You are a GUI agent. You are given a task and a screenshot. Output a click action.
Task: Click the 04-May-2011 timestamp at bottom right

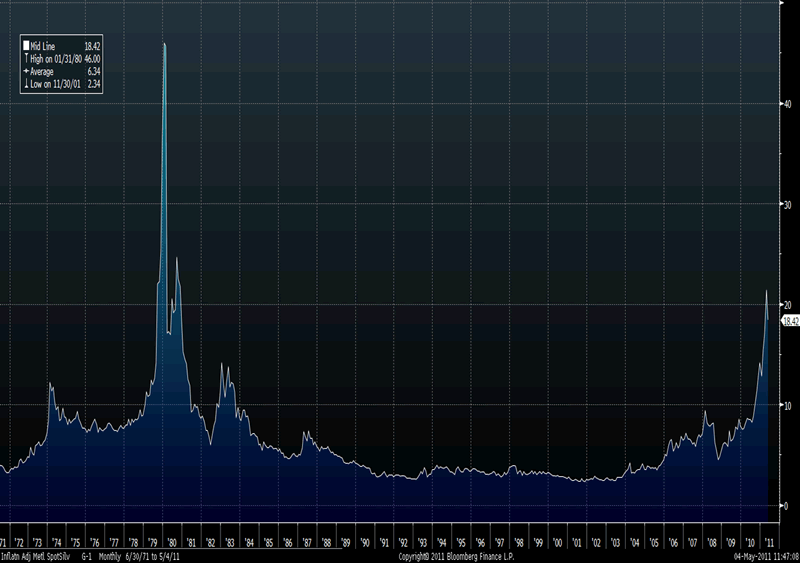coord(763,555)
